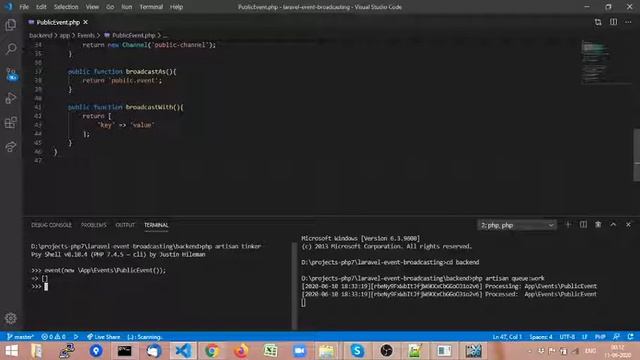Open the '2: php, php' terminal dropdown
Image resolution: width=640 pixels, height=360 pixels.
pyautogui.click(x=517, y=225)
